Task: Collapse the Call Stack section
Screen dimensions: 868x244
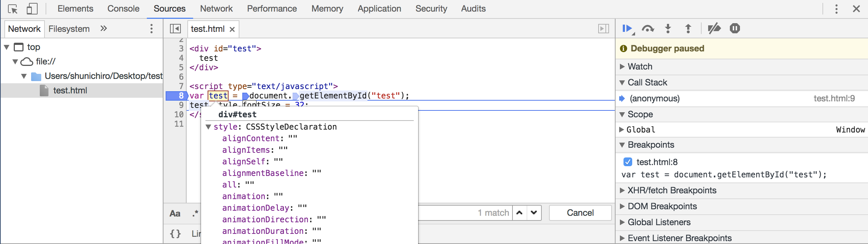Action: tap(622, 83)
